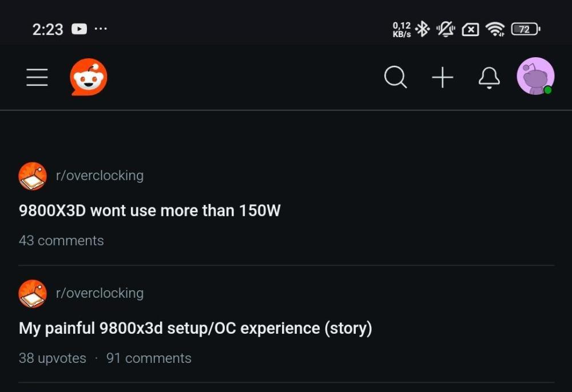The image size is (572, 392).
Task: Toggle silent mode icon in the status bar
Action: [447, 29]
